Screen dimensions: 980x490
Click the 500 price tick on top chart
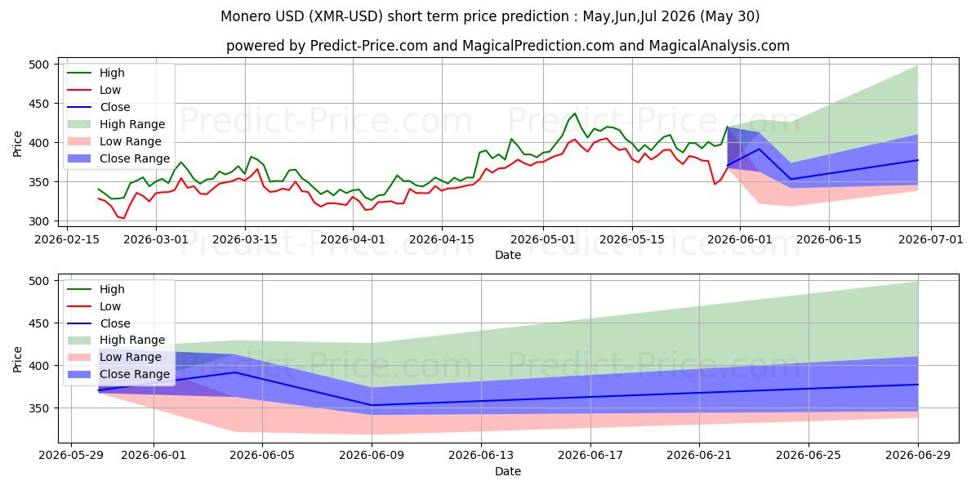click(x=40, y=65)
